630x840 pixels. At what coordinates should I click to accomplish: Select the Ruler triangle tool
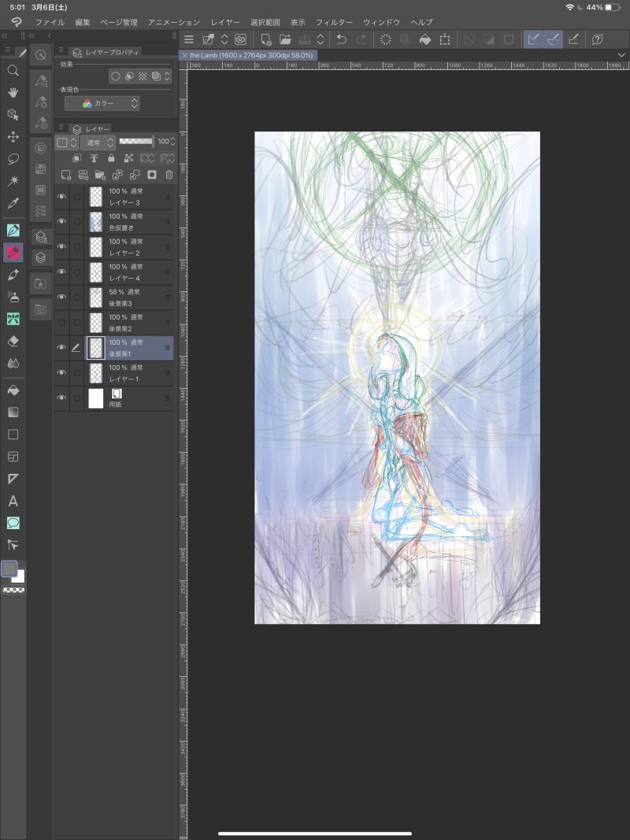click(x=13, y=479)
